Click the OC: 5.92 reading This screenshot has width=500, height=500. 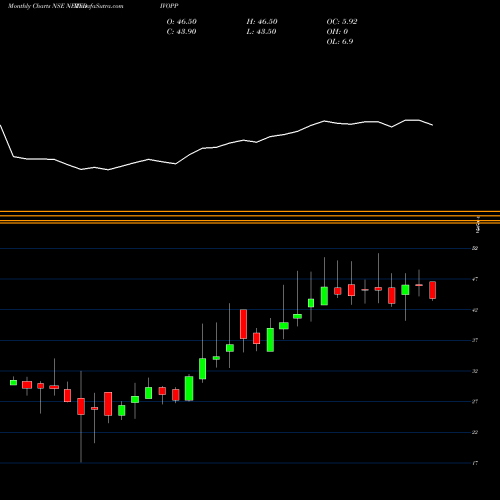(342, 22)
